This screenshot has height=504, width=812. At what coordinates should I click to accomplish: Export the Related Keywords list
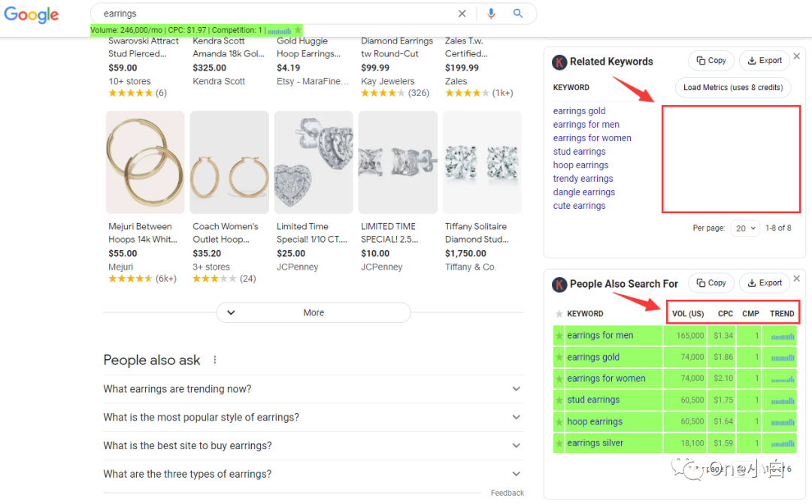765,61
